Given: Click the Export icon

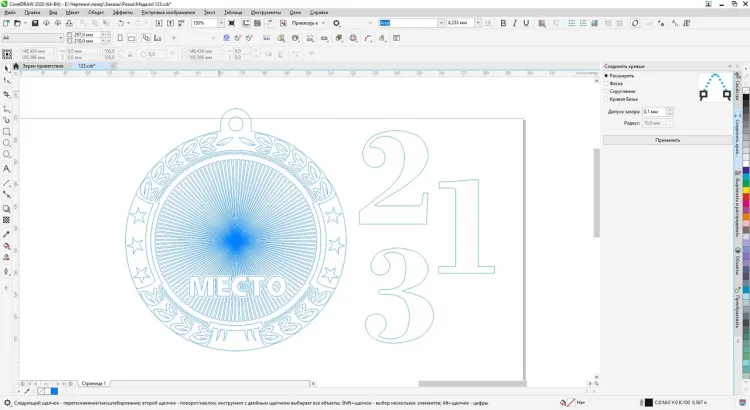Looking at the screenshot, I should [170, 23].
